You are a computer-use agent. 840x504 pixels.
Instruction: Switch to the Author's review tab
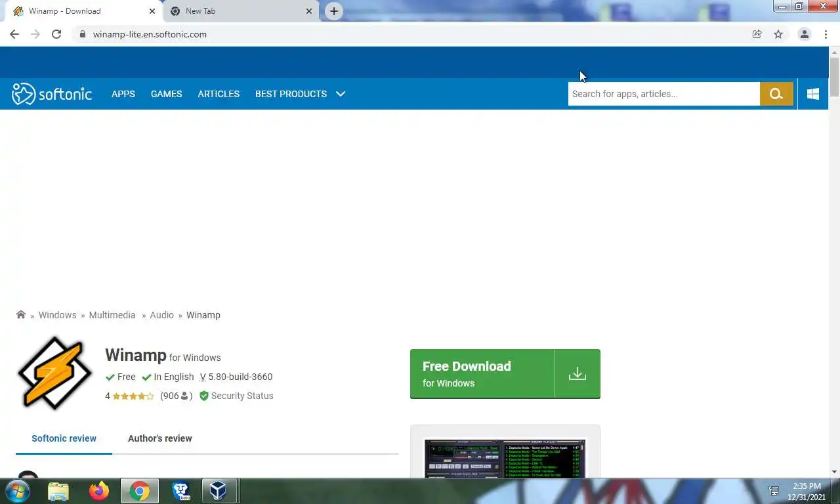pos(160,438)
